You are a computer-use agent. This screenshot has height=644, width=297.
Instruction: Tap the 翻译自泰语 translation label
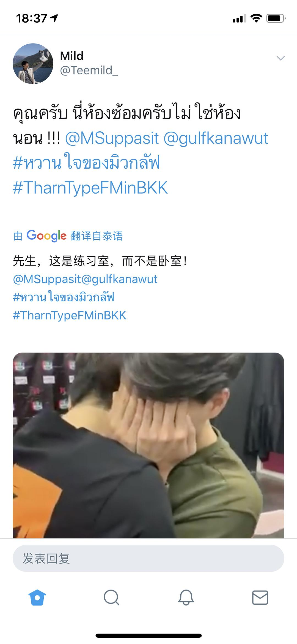pos(97,236)
